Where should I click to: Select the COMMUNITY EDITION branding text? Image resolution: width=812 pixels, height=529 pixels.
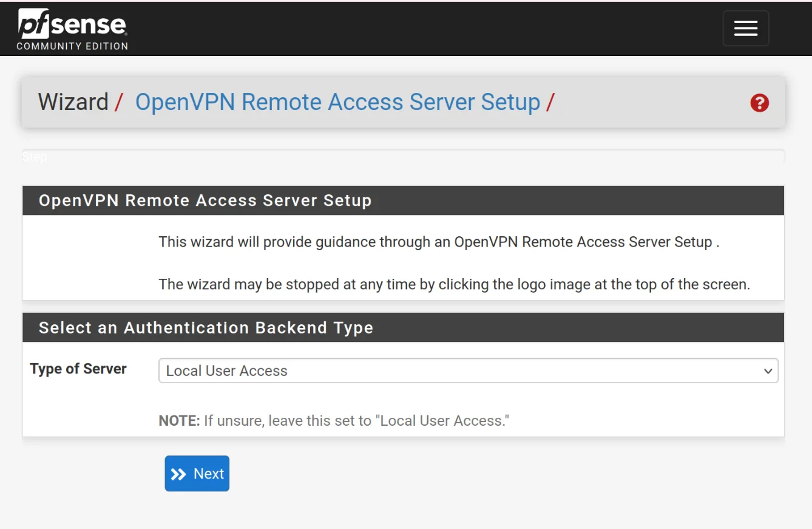coord(72,46)
